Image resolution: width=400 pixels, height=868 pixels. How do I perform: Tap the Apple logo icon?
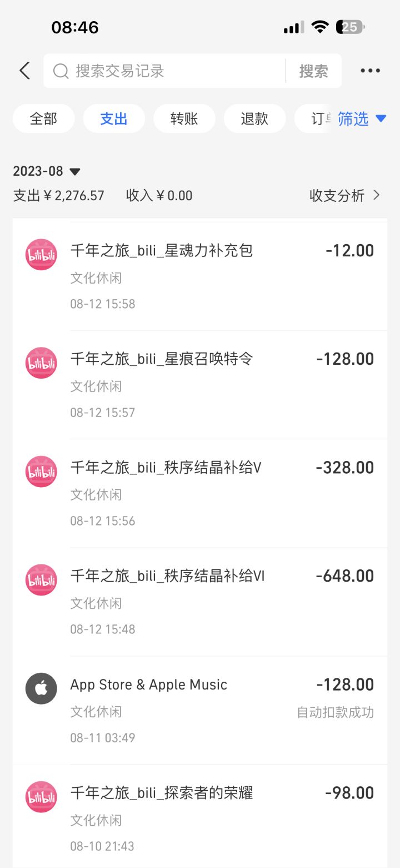(41, 688)
